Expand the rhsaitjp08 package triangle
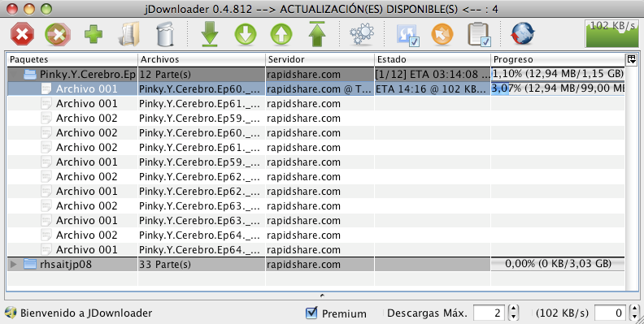The height and width of the screenshot is (324, 644). point(14,264)
